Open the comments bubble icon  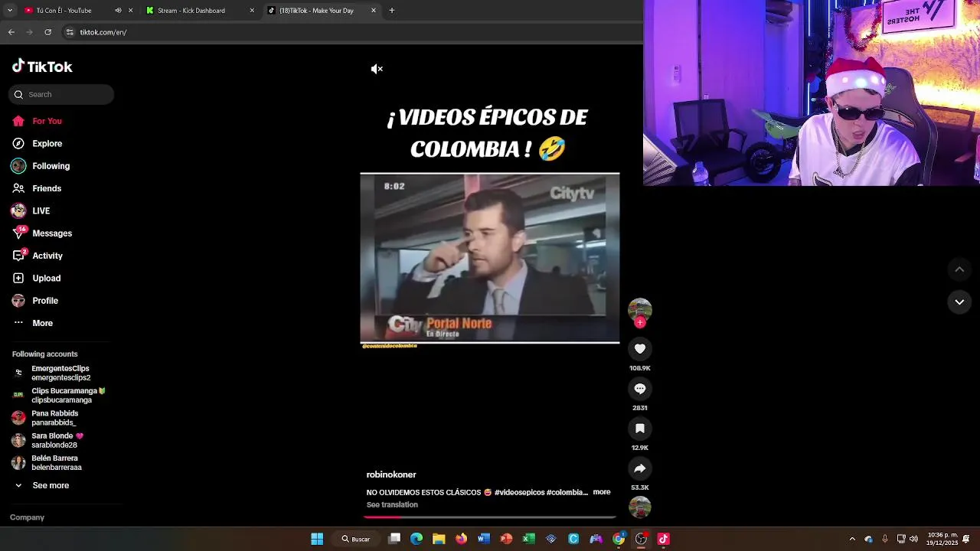click(640, 389)
